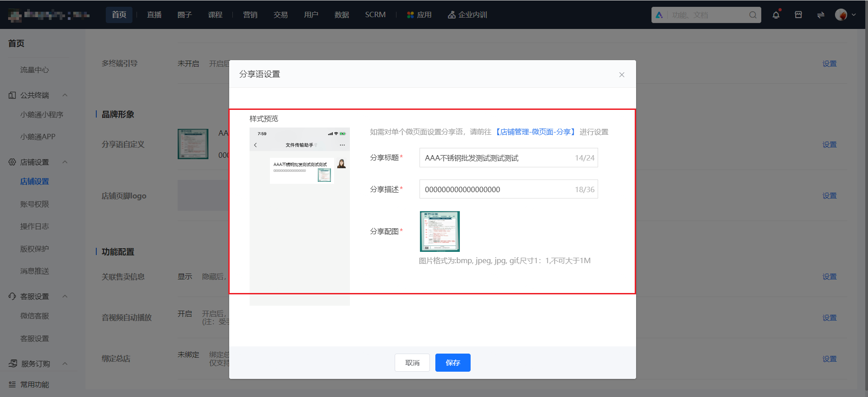Click the 分享描述 input field
The width and height of the screenshot is (868, 397).
pos(509,189)
